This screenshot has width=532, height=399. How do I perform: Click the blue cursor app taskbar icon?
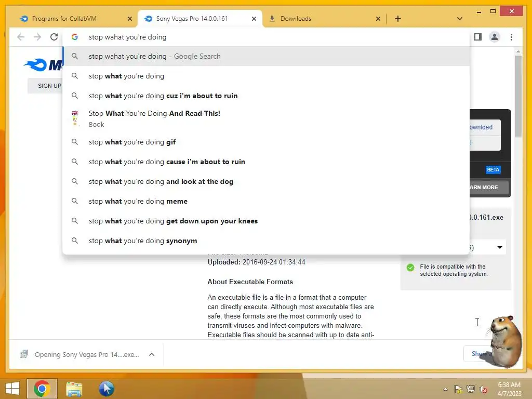pos(107,389)
